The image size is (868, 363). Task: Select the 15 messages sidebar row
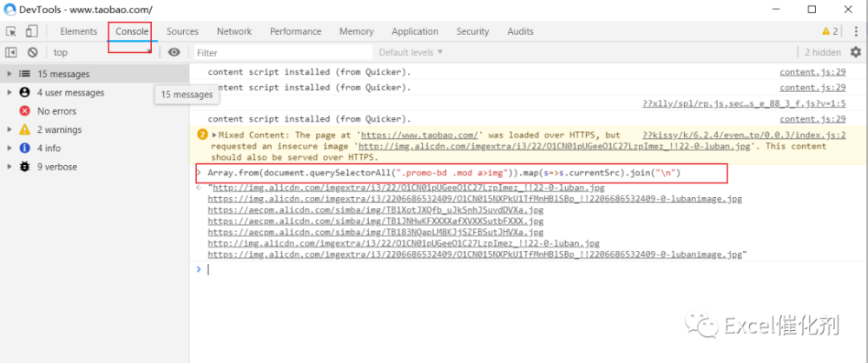coord(95,74)
